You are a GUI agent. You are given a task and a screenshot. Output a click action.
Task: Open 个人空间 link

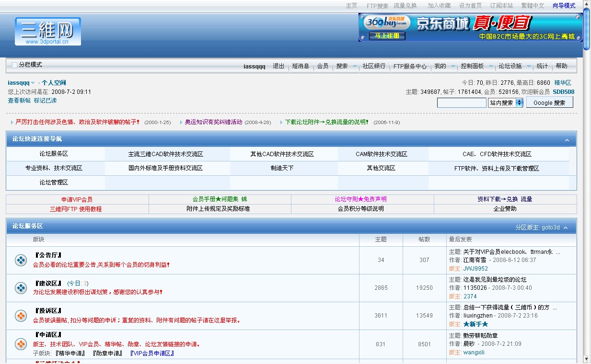(54, 83)
